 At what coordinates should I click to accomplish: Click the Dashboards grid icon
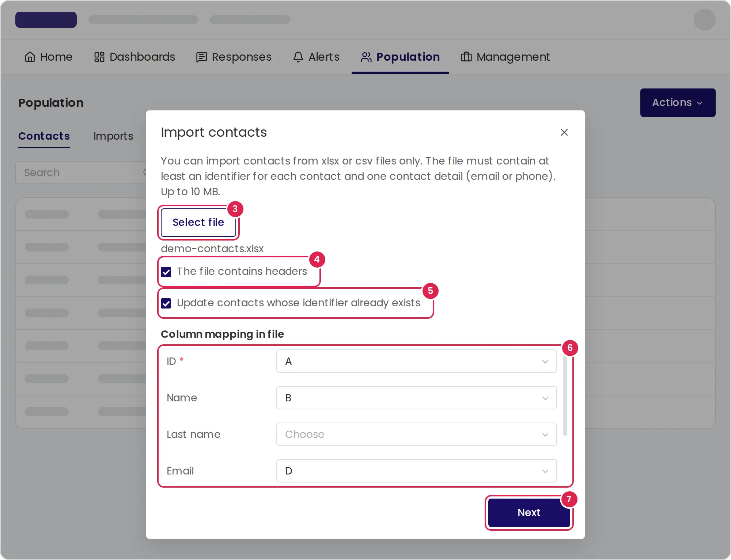(x=99, y=57)
